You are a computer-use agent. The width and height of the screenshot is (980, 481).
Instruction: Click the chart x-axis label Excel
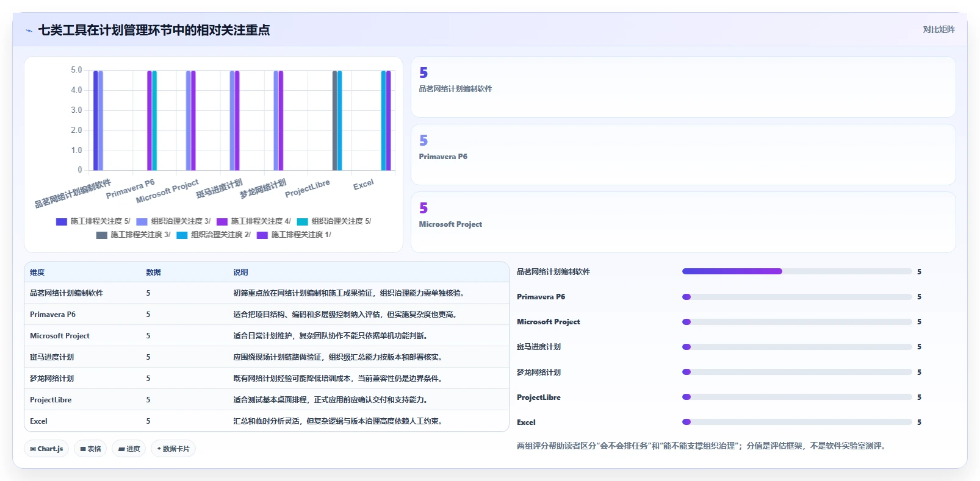tap(363, 185)
